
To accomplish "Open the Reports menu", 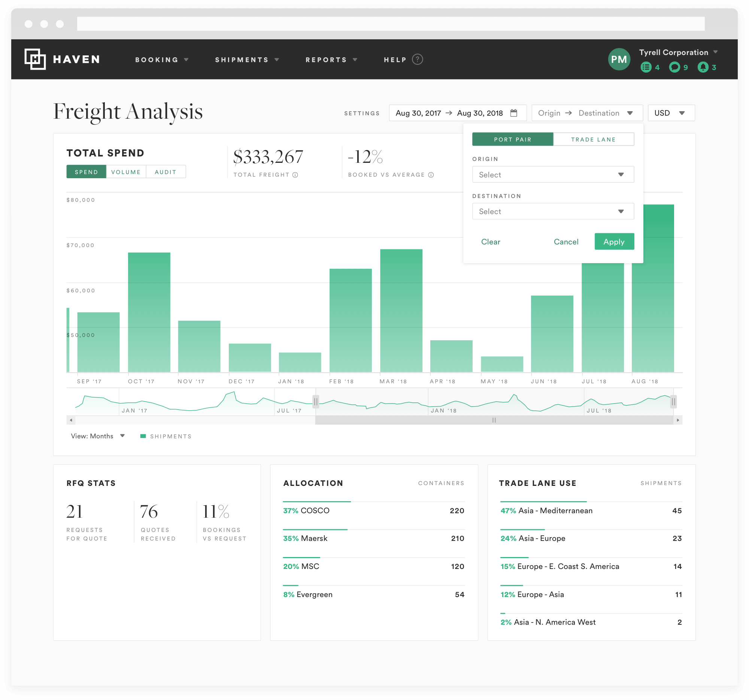I will tap(331, 60).
